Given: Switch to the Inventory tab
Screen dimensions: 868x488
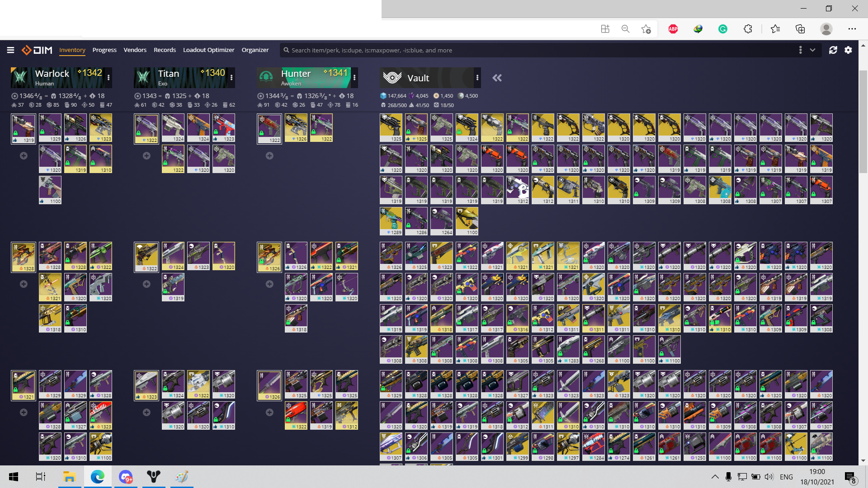Looking at the screenshot, I should coord(72,50).
